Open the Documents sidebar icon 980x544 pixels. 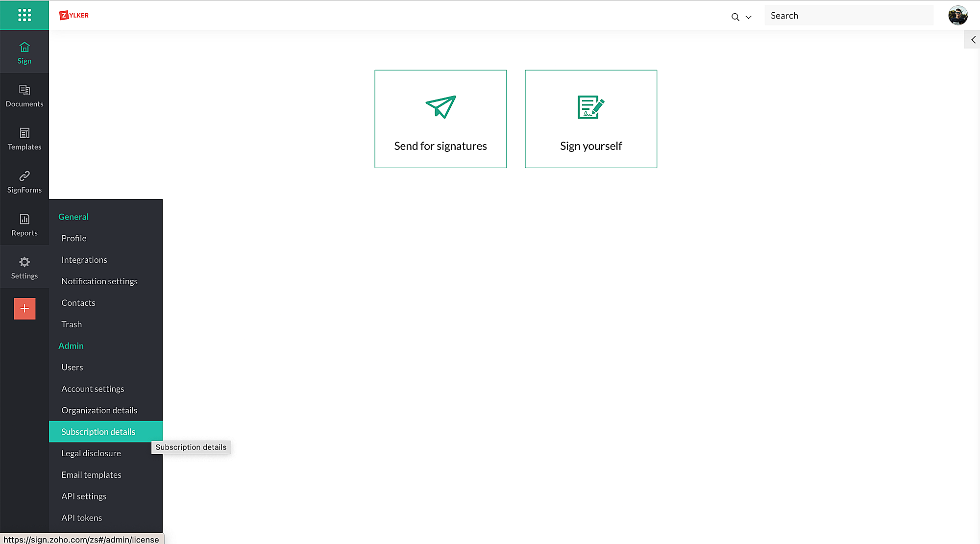pos(24,90)
